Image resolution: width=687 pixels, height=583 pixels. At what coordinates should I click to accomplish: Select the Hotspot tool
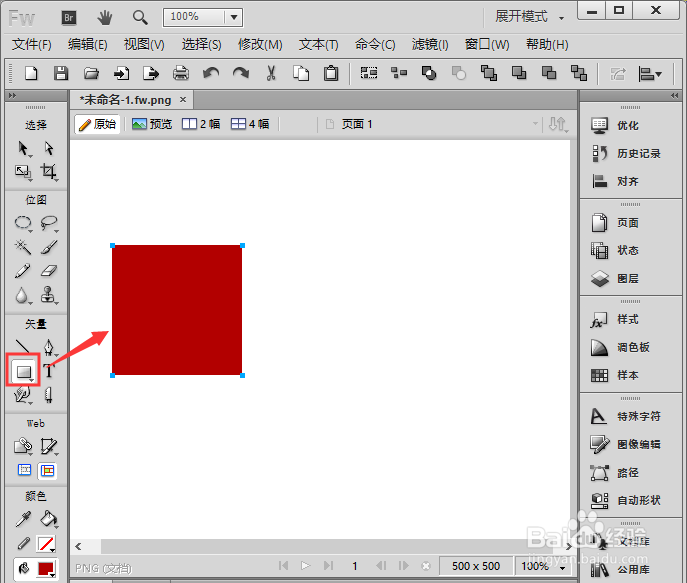(x=23, y=446)
